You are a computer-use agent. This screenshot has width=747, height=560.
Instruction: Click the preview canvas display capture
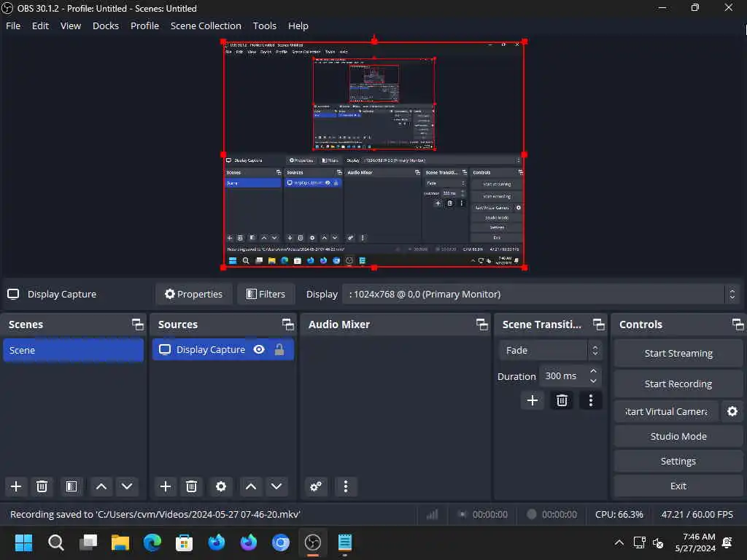[x=374, y=155]
